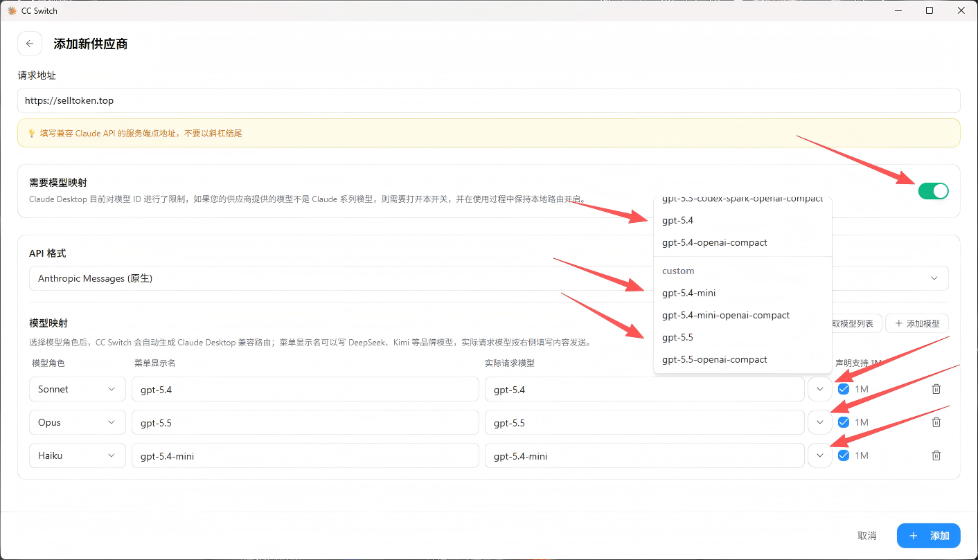Confirm with the blue 添加 button
The width and height of the screenshot is (978, 560).
click(928, 536)
